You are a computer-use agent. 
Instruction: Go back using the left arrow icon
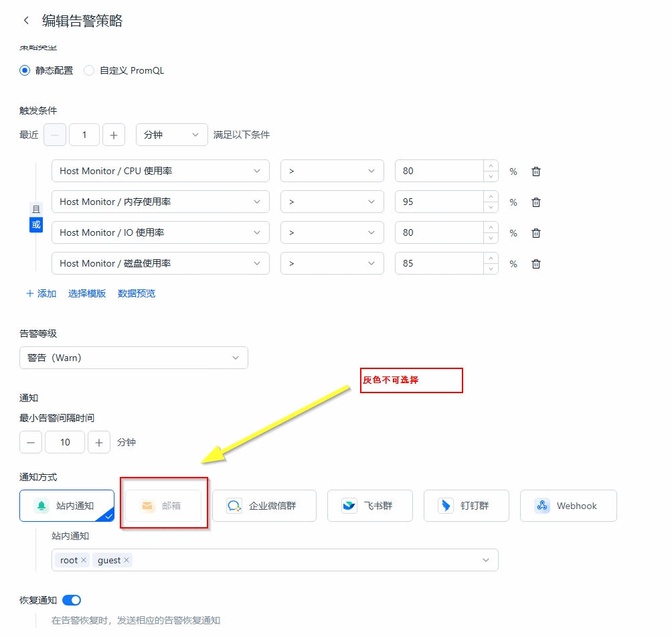pyautogui.click(x=26, y=20)
